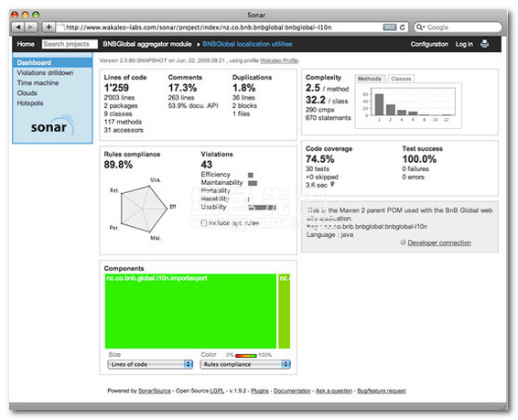518x420 pixels.
Task: Click the plus add-bookmark button
Action: (x=49, y=27)
